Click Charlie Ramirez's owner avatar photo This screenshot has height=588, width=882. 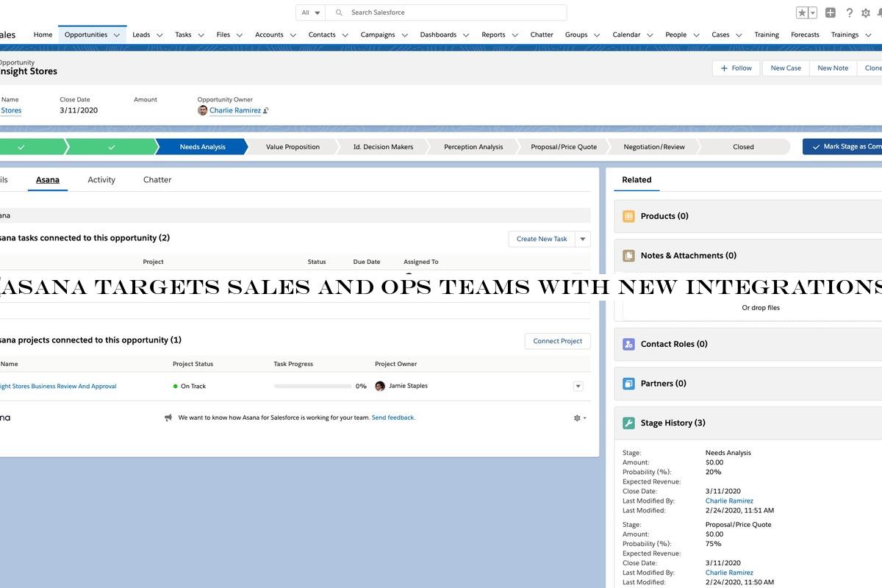point(203,110)
